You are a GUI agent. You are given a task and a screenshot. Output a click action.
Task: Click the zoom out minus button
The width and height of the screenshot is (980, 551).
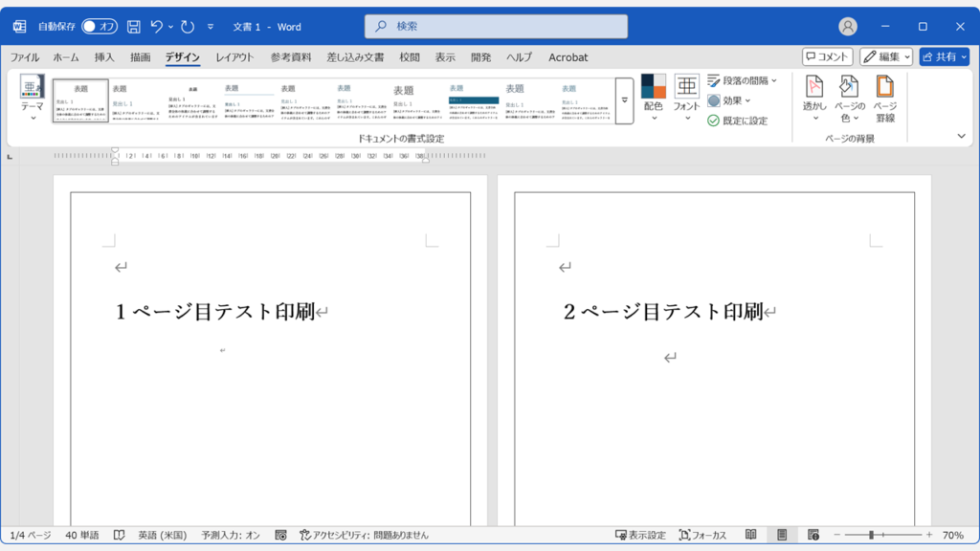[836, 535]
